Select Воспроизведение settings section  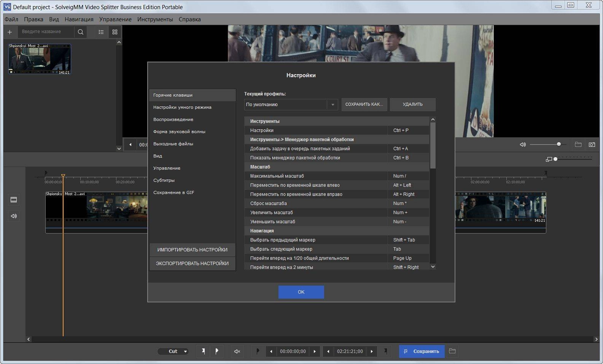(193, 119)
